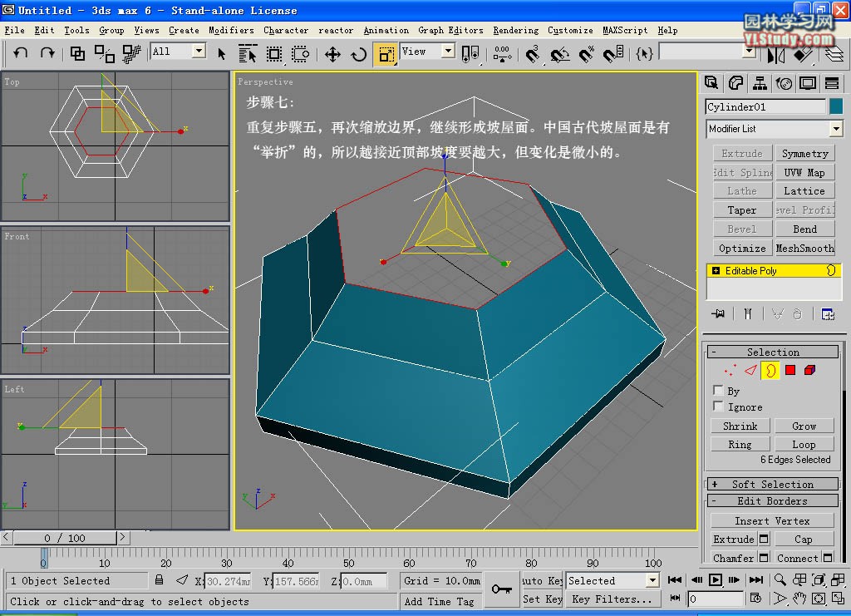This screenshot has width=851, height=616.
Task: Open the Modifiers menu
Action: [231, 30]
